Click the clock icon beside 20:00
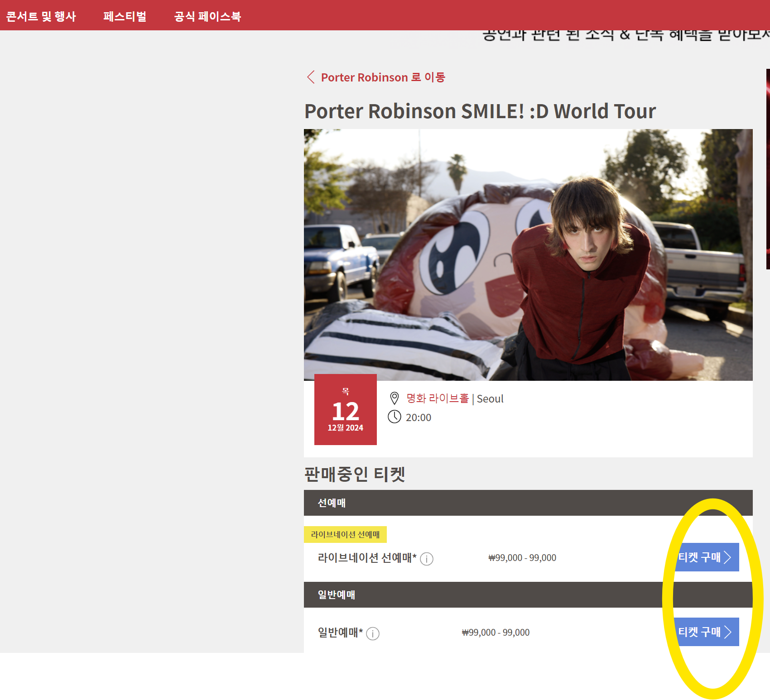 (x=395, y=417)
